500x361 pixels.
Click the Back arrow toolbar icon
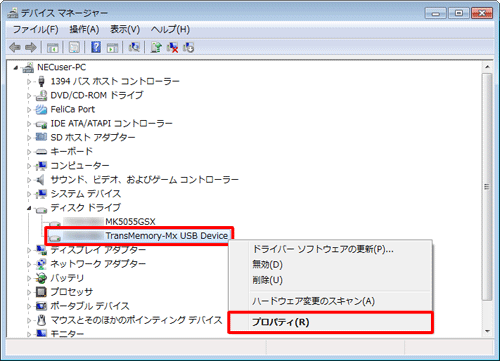tap(15, 48)
